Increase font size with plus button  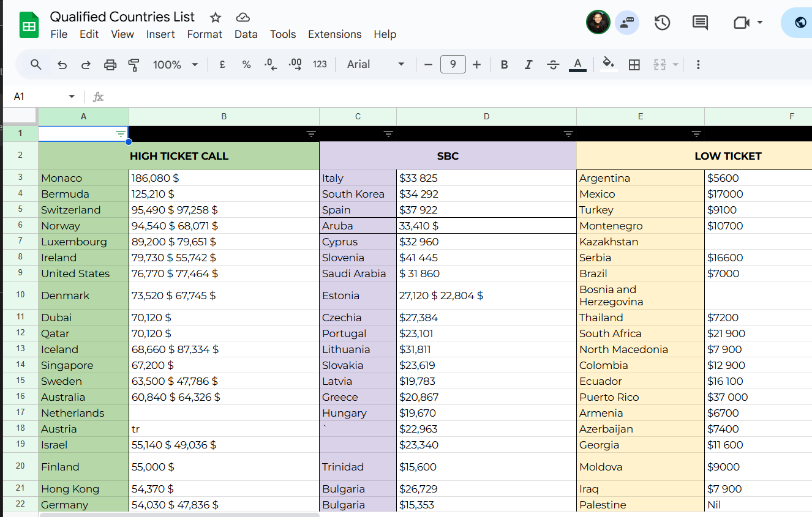pos(477,65)
